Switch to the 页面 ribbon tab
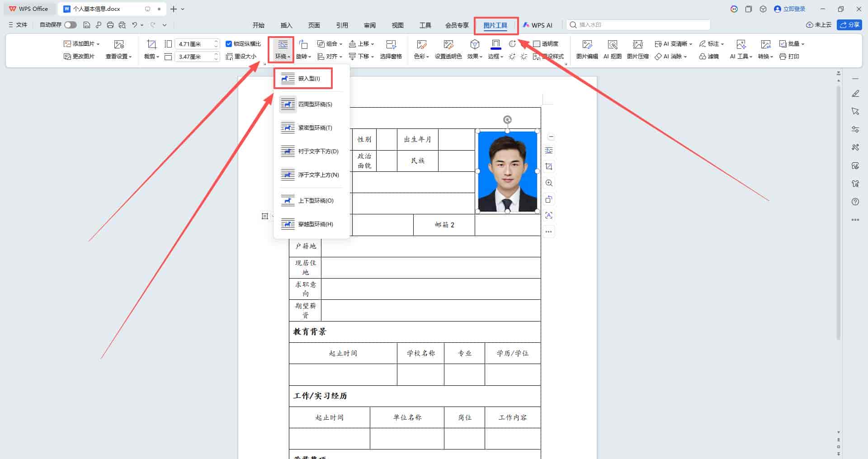 pyautogui.click(x=314, y=25)
